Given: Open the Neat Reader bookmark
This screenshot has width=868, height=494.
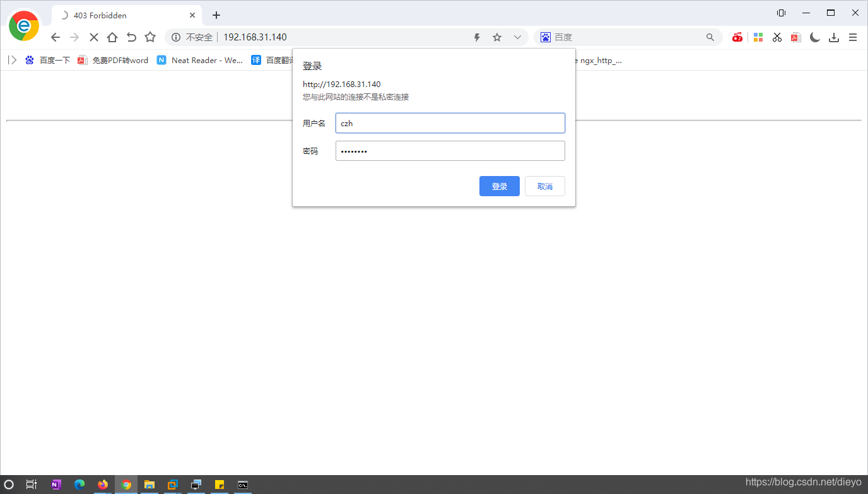Looking at the screenshot, I should 200,60.
